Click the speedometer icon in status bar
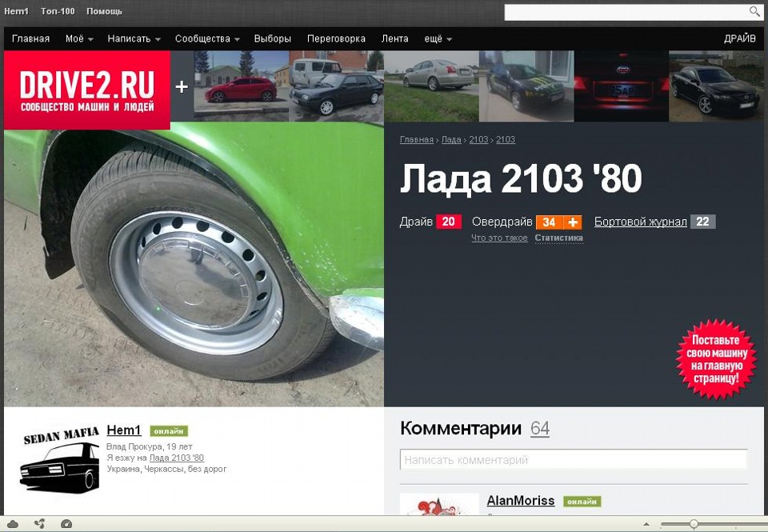Screen dimensions: 768x532 [66, 524]
